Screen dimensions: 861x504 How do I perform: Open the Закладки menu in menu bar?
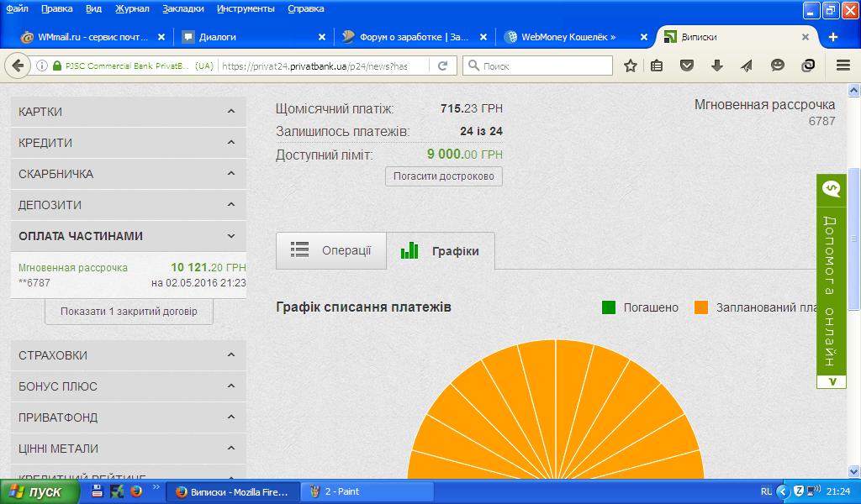coord(182,8)
